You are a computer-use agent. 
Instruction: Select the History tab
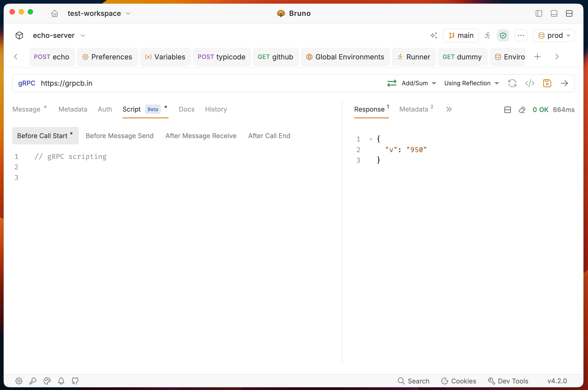216,110
